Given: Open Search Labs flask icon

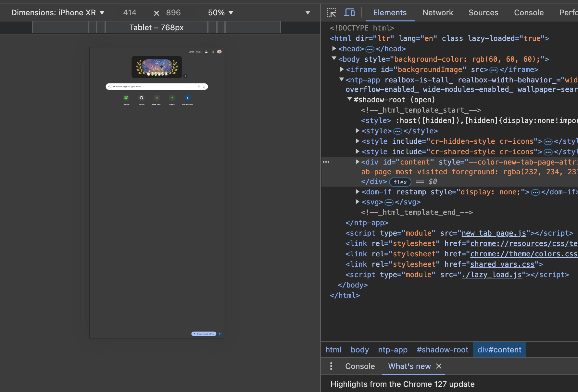Looking at the screenshot, I should (x=206, y=52).
